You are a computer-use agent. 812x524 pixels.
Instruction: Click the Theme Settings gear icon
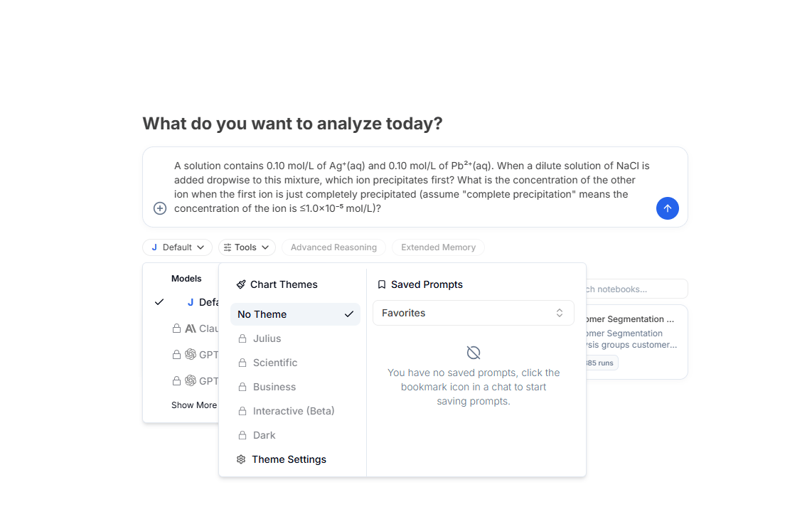(x=241, y=459)
